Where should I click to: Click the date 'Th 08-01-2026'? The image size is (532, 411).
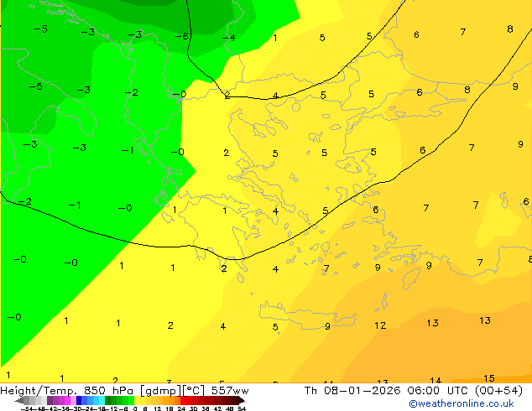click(x=352, y=391)
